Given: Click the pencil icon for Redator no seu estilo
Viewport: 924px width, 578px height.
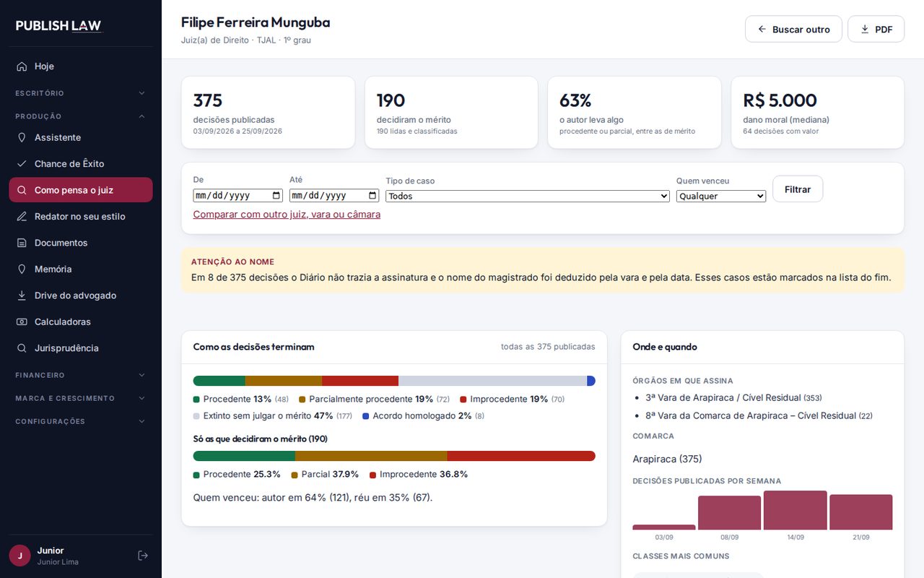Looking at the screenshot, I should point(22,217).
